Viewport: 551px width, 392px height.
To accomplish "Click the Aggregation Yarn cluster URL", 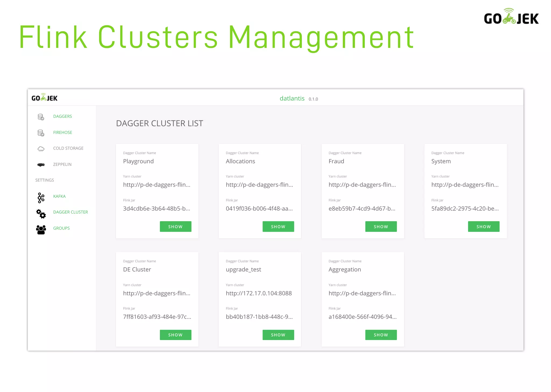I will pyautogui.click(x=362, y=293).
